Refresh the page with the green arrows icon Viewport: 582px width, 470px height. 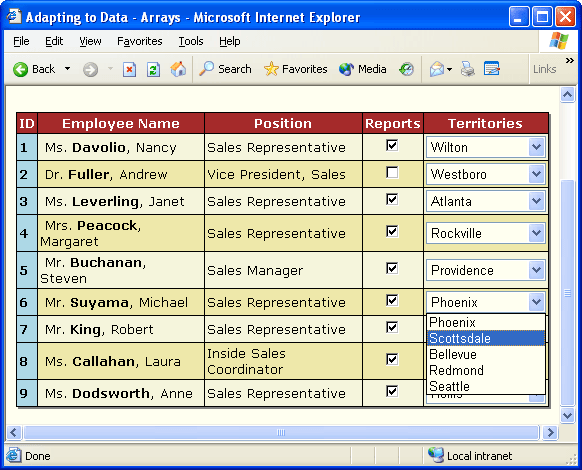coord(153,69)
